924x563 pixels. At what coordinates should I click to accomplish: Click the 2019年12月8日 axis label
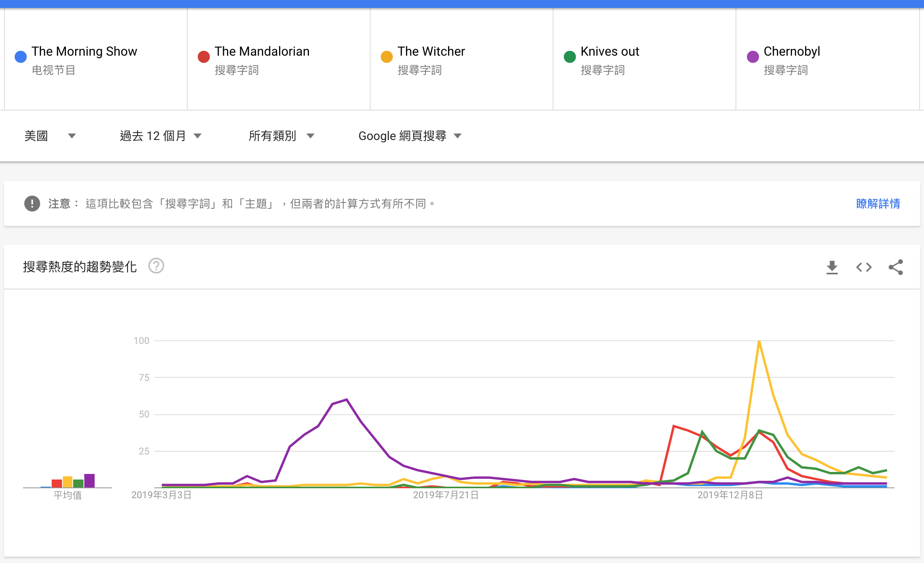730,495
